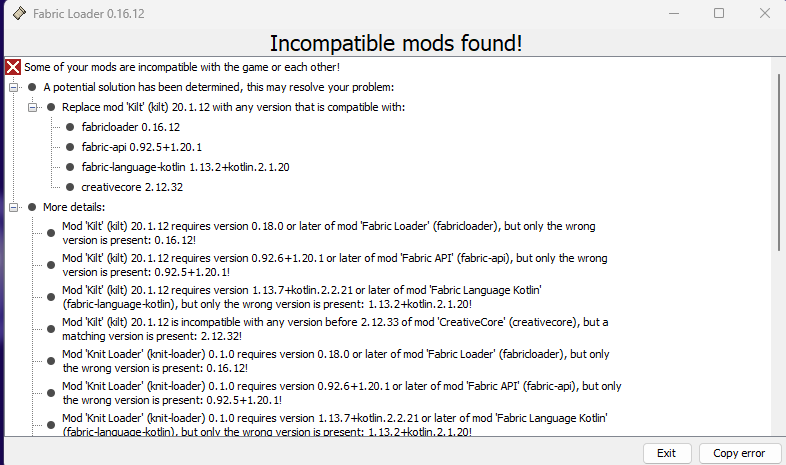Image resolution: width=786 pixels, height=465 pixels.
Task: Click bullet icon beside fabric-language-kotlin solution entry
Action: tap(70, 167)
